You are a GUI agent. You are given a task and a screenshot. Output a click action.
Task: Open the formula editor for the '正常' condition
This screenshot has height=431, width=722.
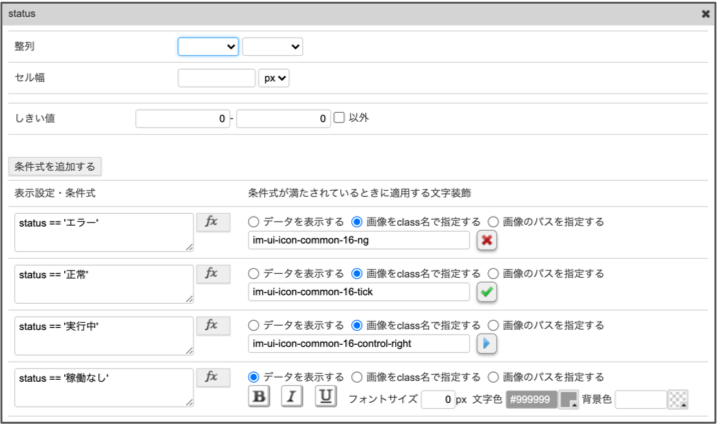pos(212,274)
